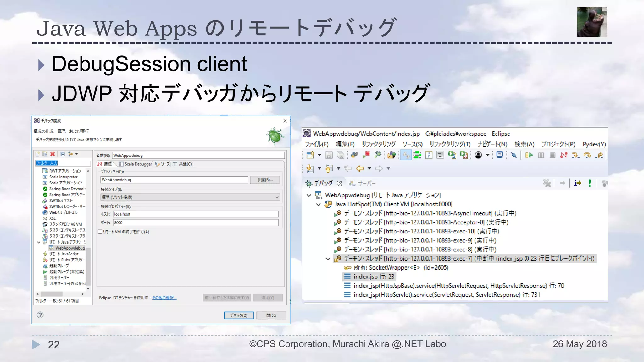This screenshot has height=362, width=644.
Task: Click the back navigation yellow arrow
Action: tap(360, 168)
